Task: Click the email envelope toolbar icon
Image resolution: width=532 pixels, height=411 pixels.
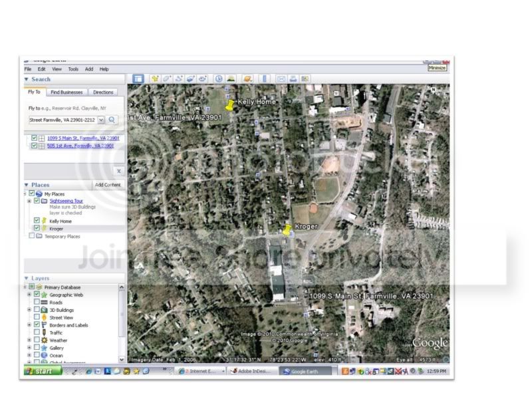Action: [x=281, y=78]
